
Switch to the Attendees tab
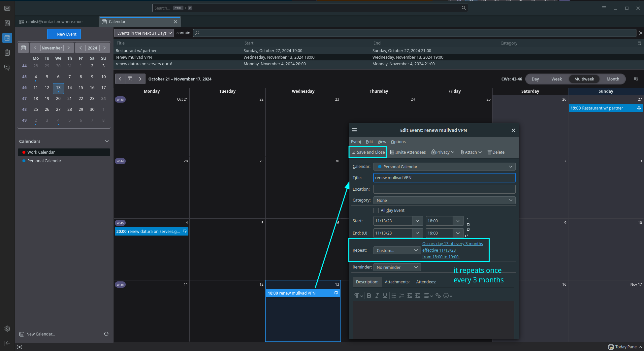click(x=426, y=282)
